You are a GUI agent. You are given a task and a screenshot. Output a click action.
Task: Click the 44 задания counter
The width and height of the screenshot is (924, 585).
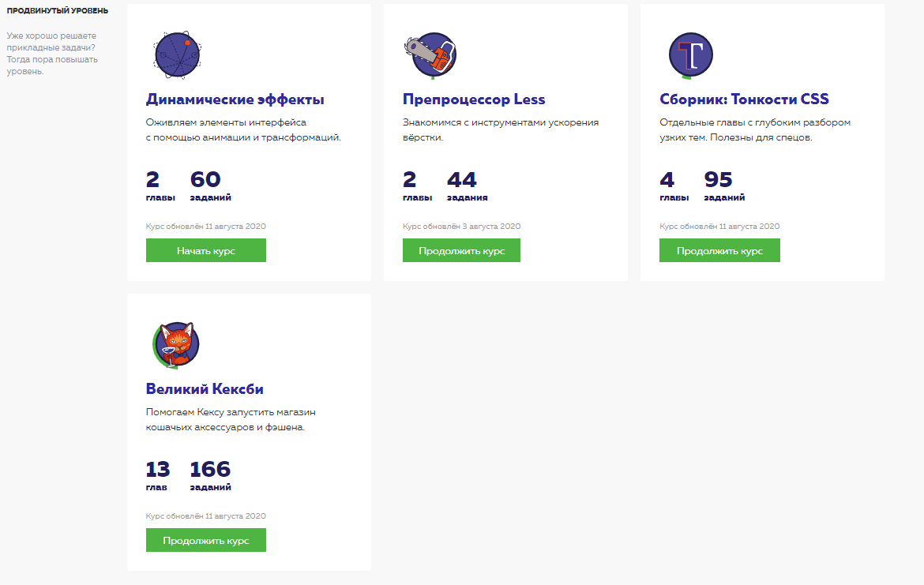(468, 186)
